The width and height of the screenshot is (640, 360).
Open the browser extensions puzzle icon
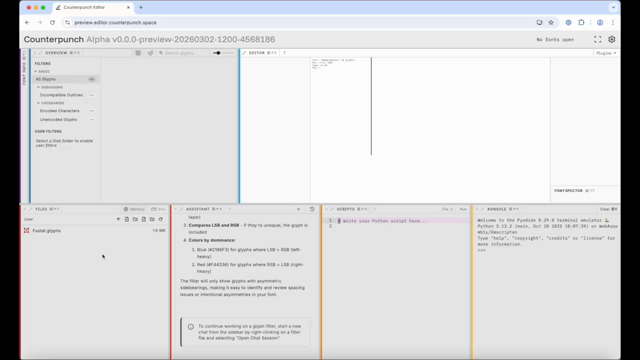[582, 22]
